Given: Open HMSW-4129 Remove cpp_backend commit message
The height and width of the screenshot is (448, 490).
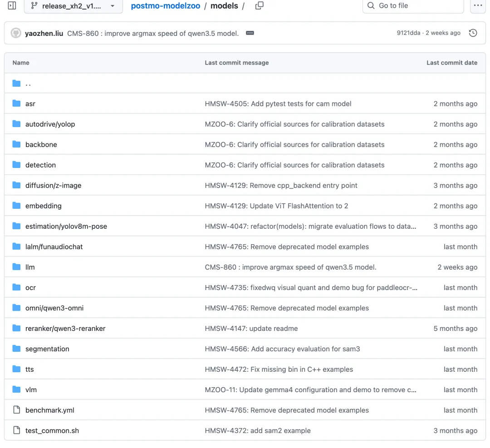Looking at the screenshot, I should click(x=281, y=185).
